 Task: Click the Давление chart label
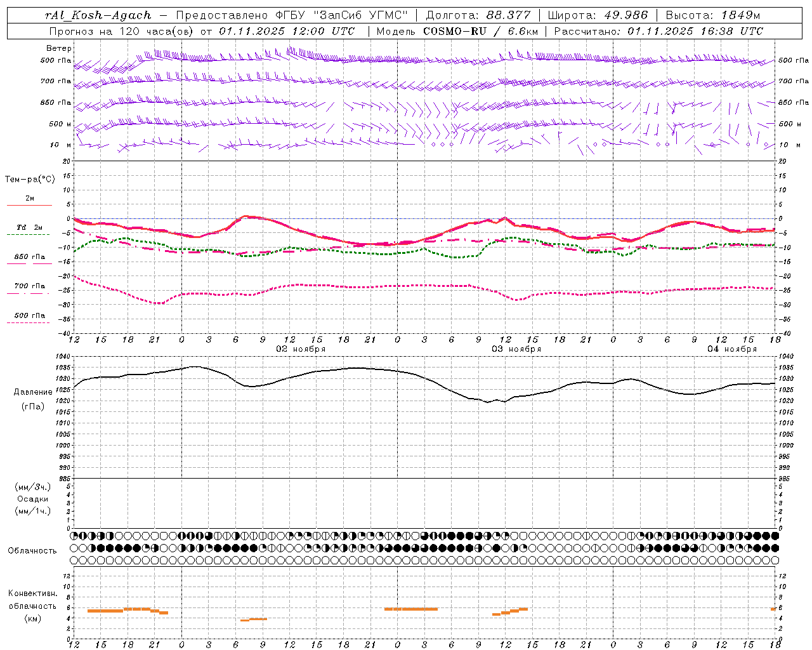[33, 392]
